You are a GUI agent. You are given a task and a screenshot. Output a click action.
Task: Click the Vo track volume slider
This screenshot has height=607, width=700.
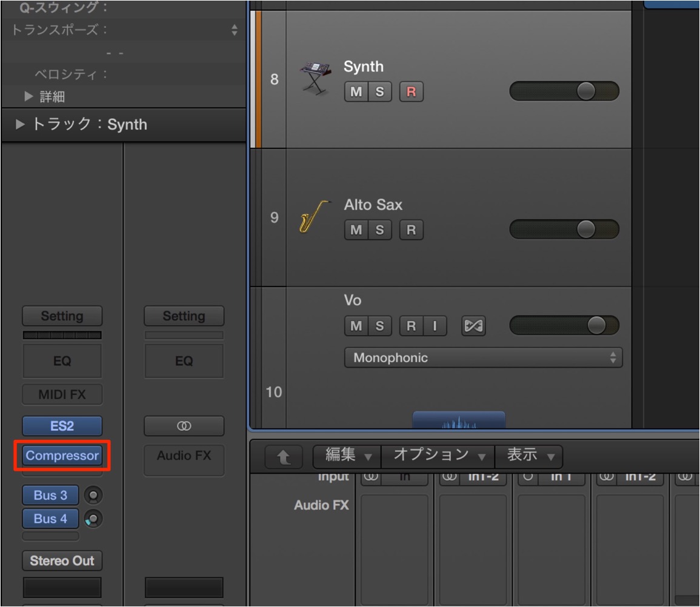564,325
